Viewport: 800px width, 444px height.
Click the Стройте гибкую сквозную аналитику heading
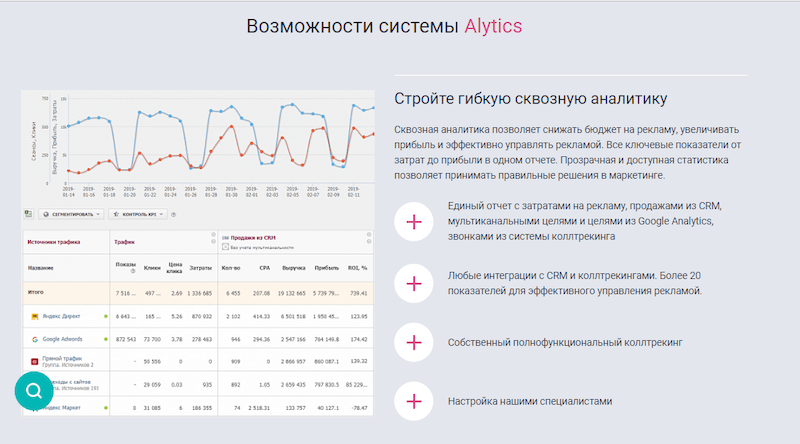[x=530, y=98]
